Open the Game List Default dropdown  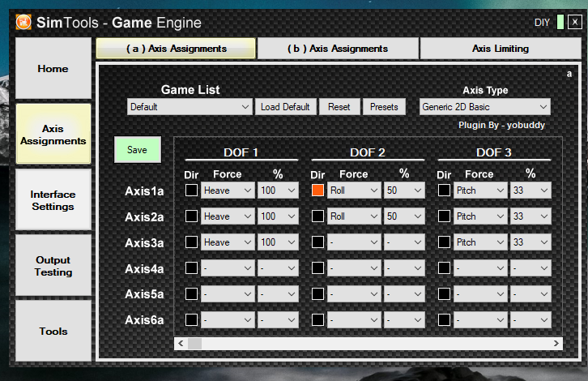[x=190, y=107]
